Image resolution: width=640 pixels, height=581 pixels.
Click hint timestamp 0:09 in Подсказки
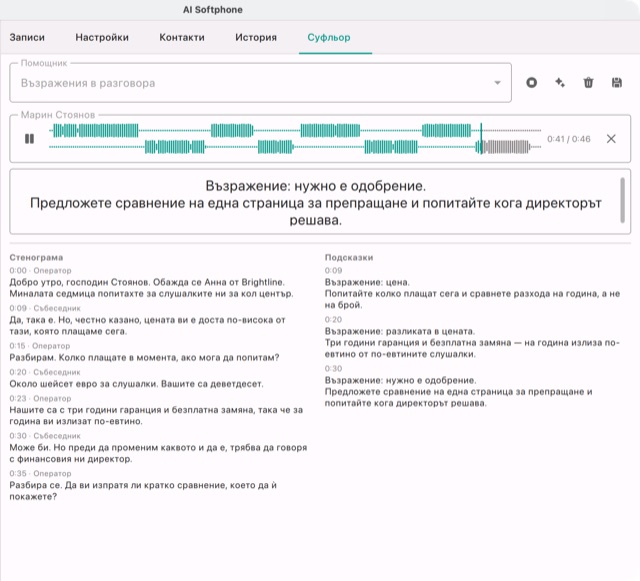(333, 271)
